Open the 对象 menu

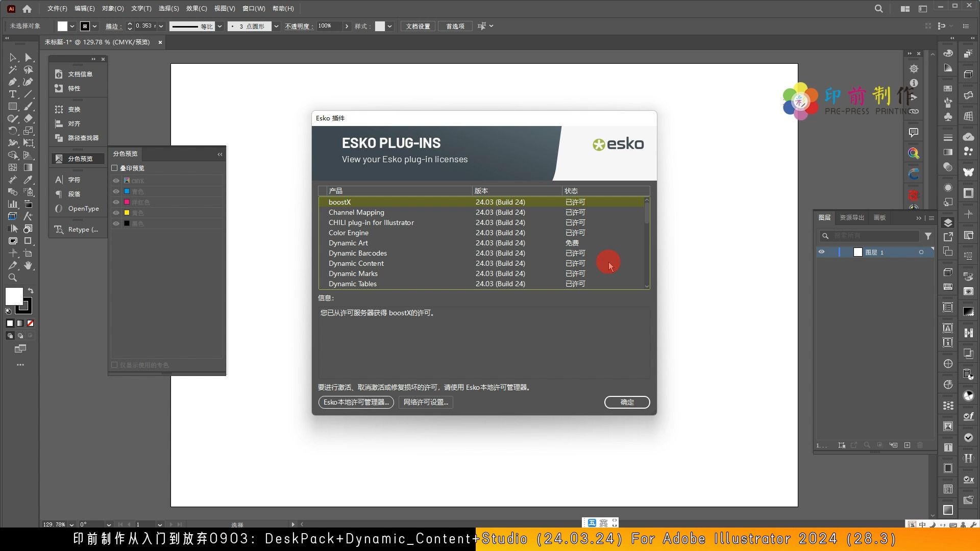point(113,9)
